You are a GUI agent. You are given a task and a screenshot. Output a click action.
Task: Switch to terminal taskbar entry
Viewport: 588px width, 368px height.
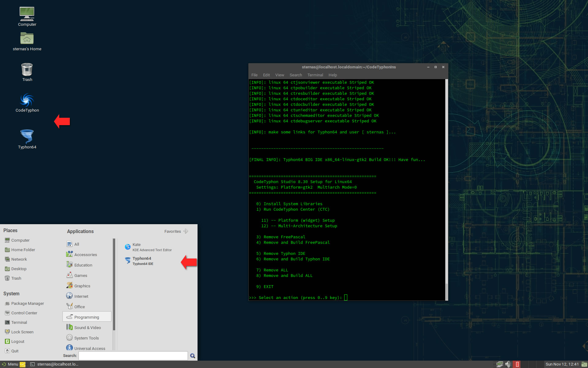click(x=55, y=364)
